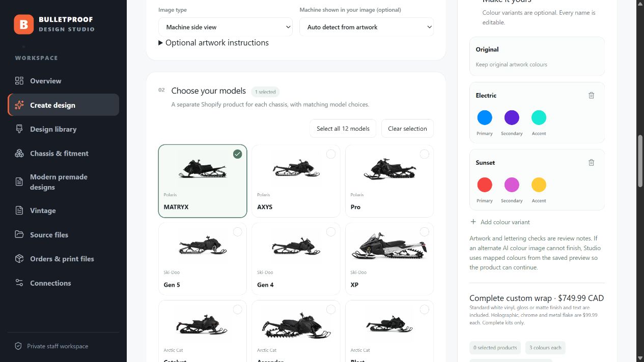Pick Electric secondary purple swatch
Image resolution: width=644 pixels, height=362 pixels.
[x=512, y=117]
